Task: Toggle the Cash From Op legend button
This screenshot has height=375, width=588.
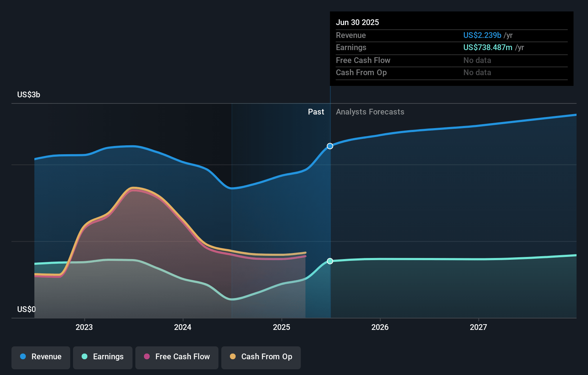Action: coord(261,357)
